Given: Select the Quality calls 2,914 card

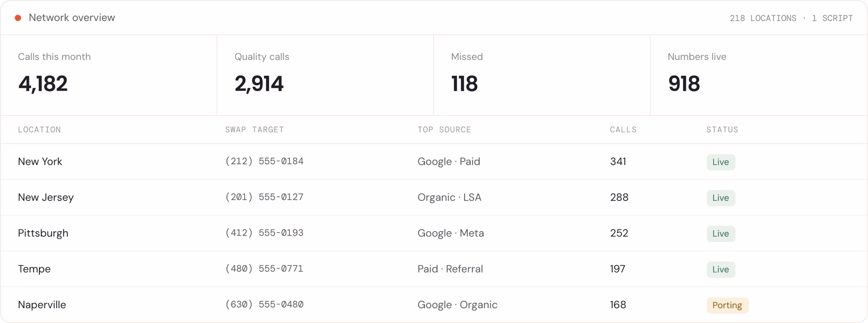Looking at the screenshot, I should pos(325,75).
